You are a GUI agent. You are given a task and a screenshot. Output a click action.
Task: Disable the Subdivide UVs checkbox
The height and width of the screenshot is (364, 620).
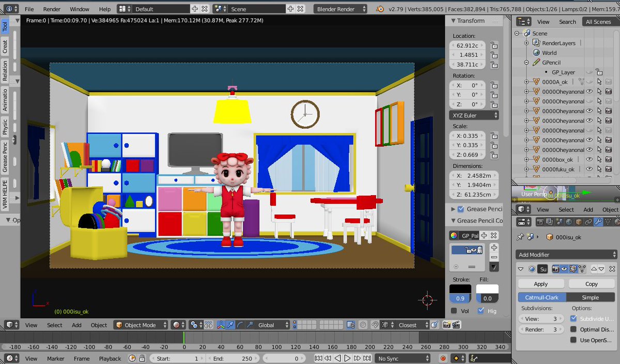pyautogui.click(x=574, y=319)
